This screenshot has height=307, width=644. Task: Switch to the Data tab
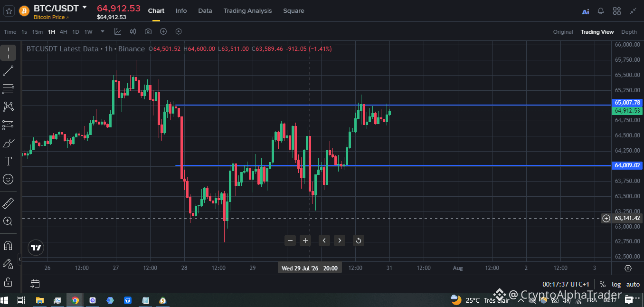click(x=205, y=10)
